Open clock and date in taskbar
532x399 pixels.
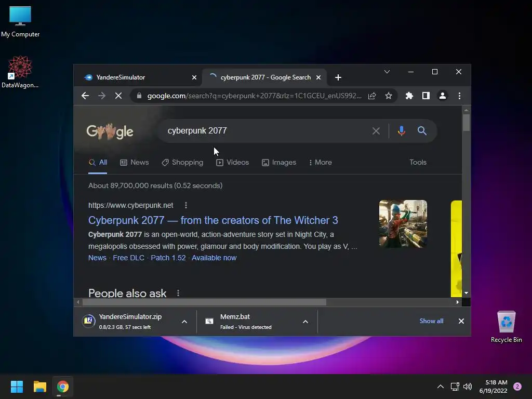[493, 387]
